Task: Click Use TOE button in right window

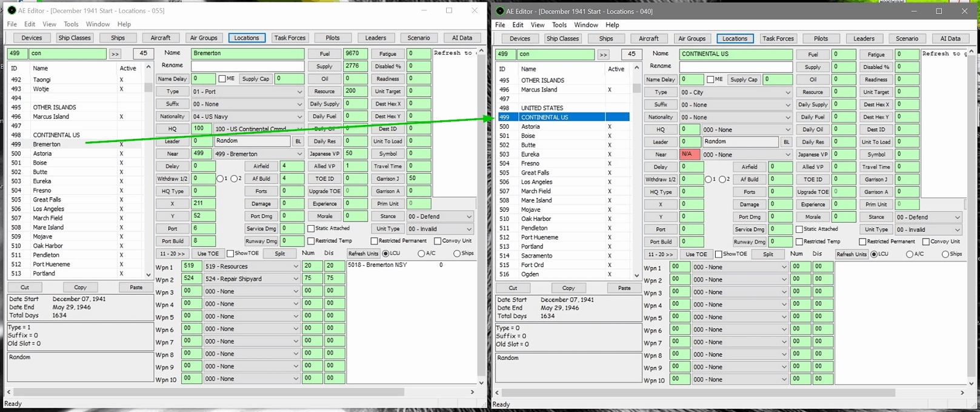Action: tap(696, 254)
